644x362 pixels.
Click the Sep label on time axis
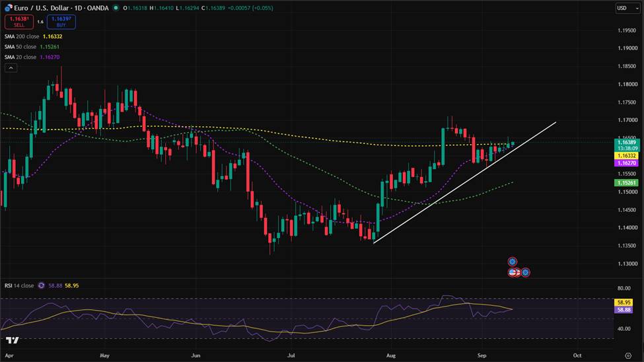coord(482,355)
